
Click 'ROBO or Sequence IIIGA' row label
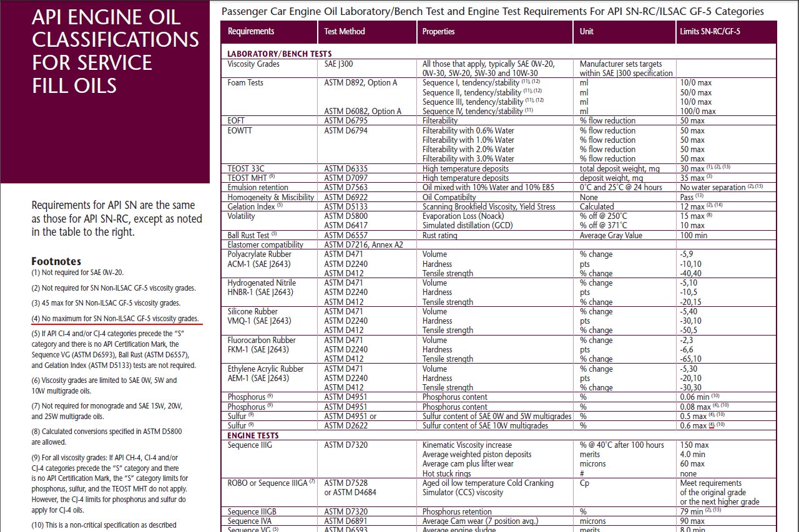272,483
